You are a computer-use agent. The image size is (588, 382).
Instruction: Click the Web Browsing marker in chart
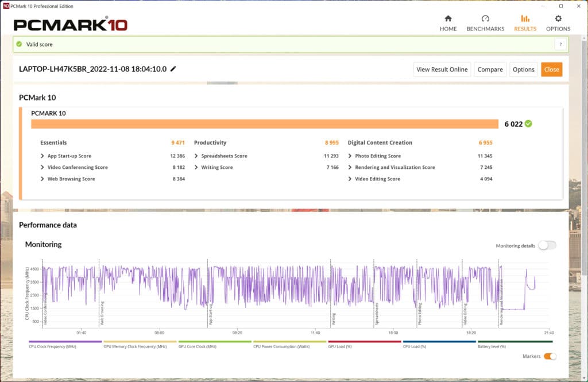[102, 313]
